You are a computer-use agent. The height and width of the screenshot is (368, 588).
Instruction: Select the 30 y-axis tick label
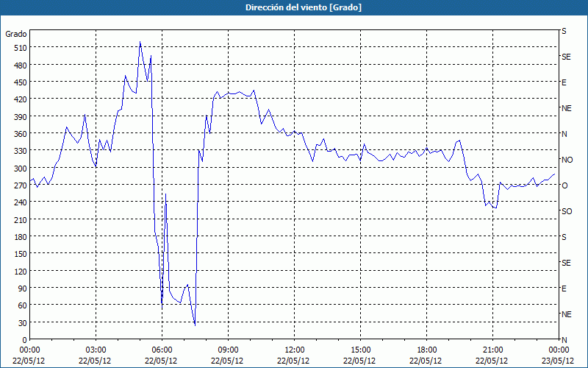point(22,323)
